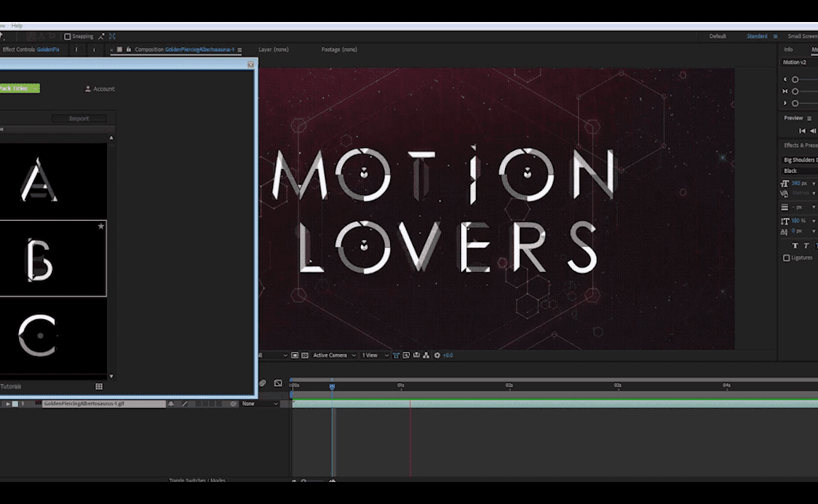Click the Import button in titles panel
The width and height of the screenshot is (818, 504).
(79, 119)
